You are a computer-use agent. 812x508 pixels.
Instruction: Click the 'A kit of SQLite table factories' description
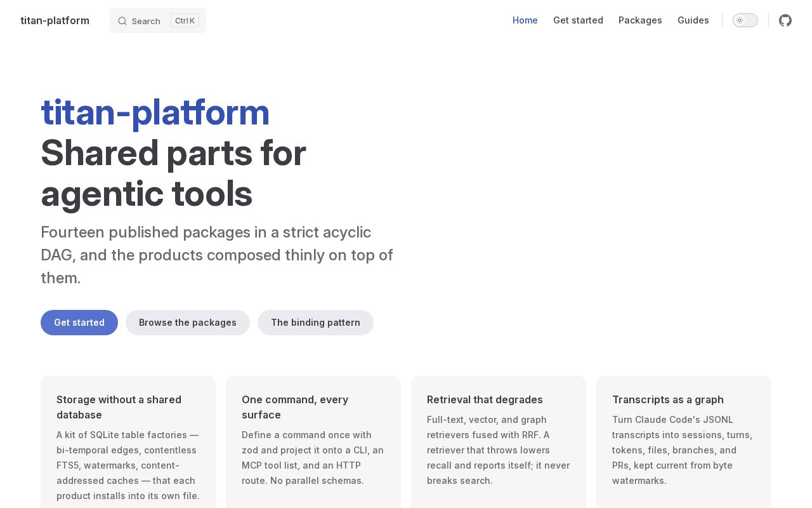pyautogui.click(x=128, y=465)
